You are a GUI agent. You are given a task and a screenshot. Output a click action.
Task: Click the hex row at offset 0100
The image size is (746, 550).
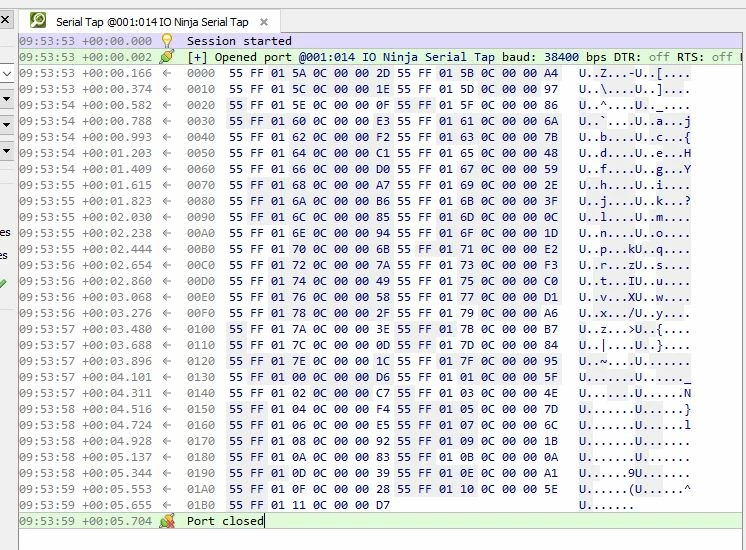393,329
